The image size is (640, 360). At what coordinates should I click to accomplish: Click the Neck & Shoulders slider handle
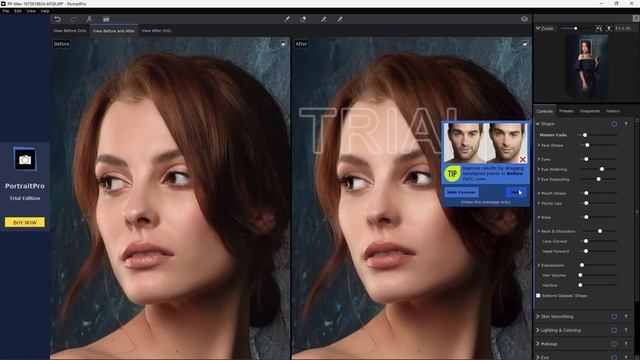(x=600, y=231)
